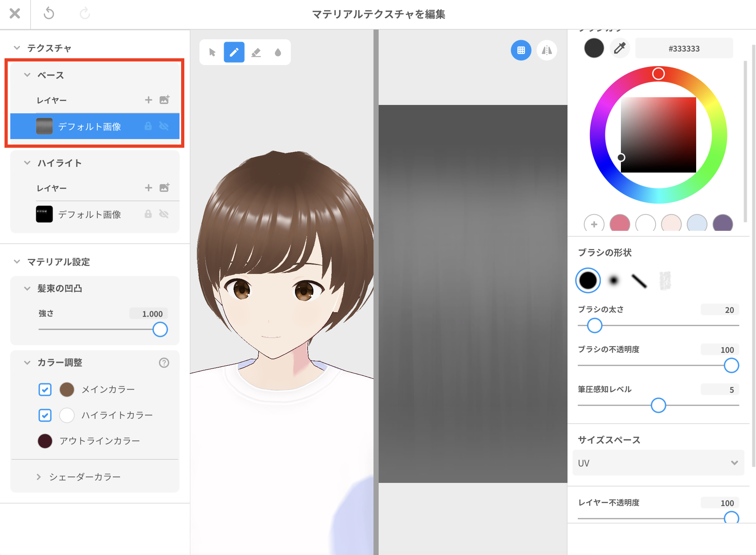This screenshot has width=756, height=555.
Task: Choose the diagonal line brush shape
Action: (x=639, y=281)
